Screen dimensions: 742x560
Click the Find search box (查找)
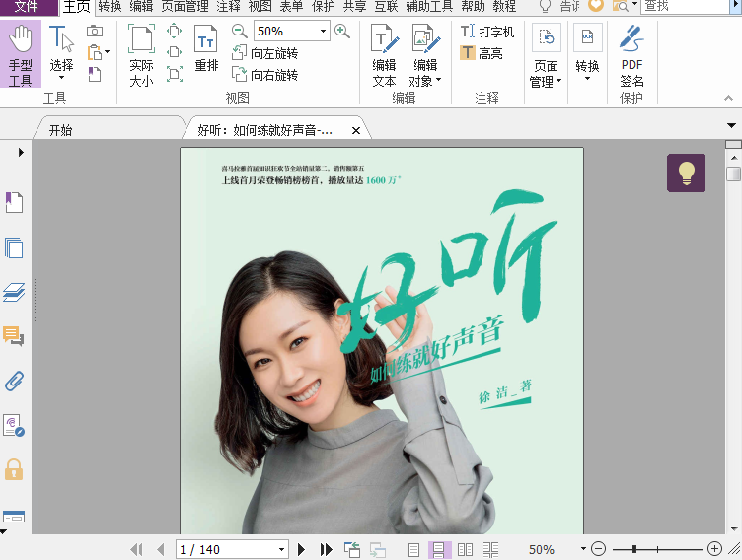[x=684, y=6]
